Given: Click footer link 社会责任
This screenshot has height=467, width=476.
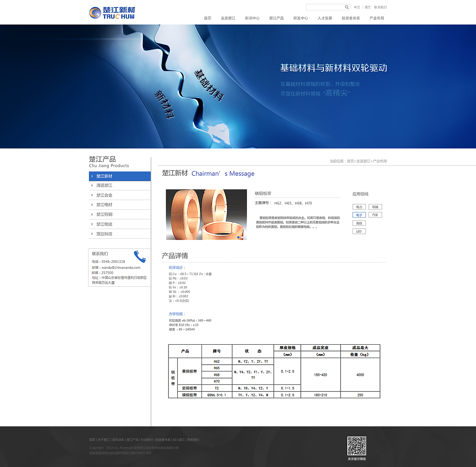Looking at the screenshot, I should tap(147, 440).
